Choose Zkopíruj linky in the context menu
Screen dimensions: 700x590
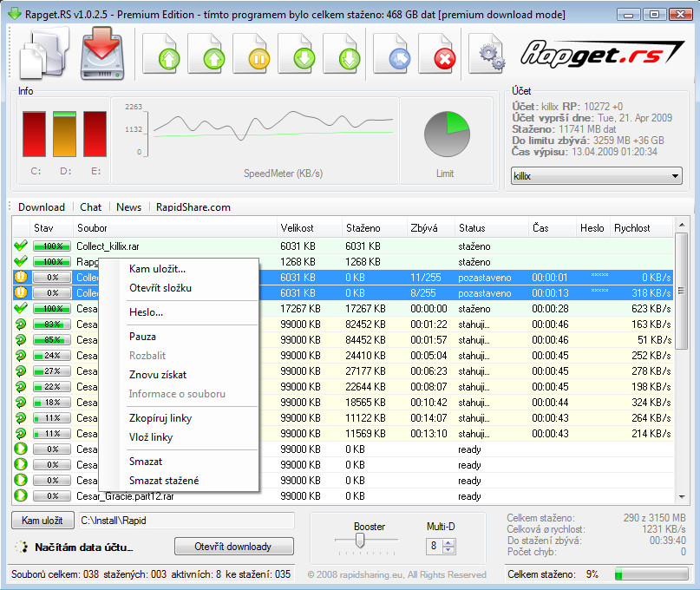point(160,418)
